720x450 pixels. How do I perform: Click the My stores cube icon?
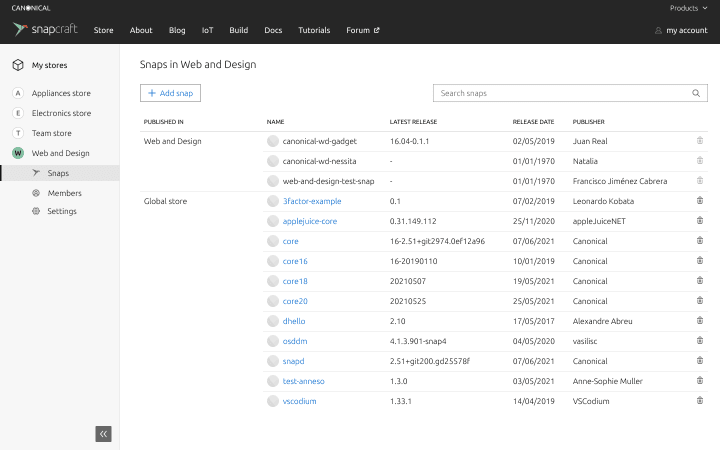(x=18, y=65)
